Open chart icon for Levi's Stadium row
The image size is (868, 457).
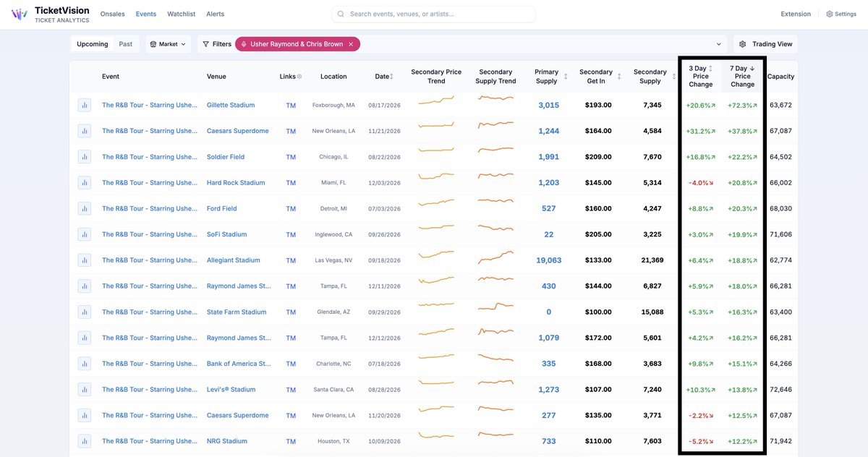85,389
